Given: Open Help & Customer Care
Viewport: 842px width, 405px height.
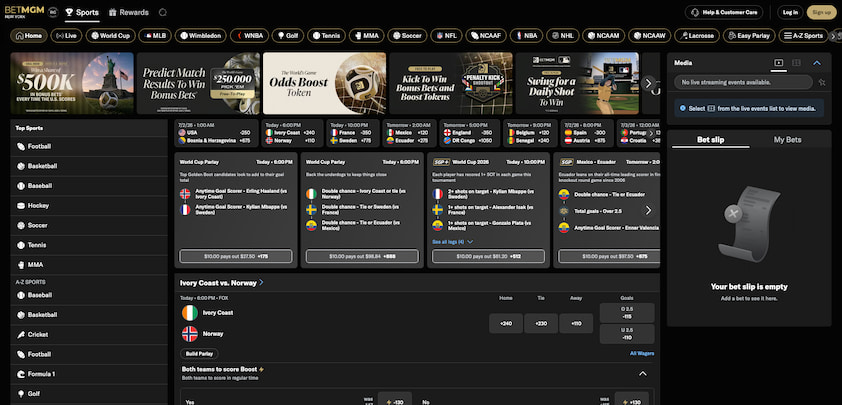Looking at the screenshot, I should point(724,12).
